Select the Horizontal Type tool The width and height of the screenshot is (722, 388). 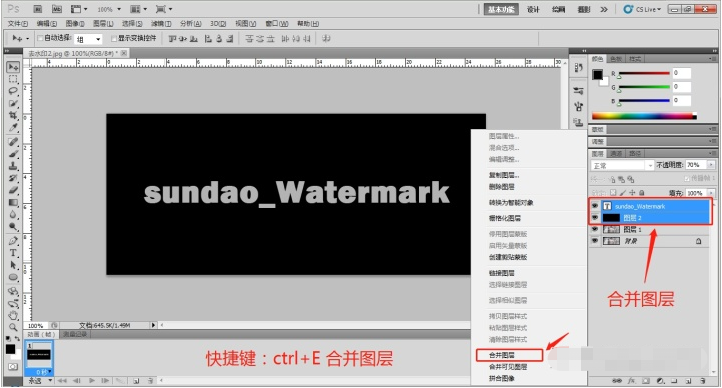click(13, 253)
